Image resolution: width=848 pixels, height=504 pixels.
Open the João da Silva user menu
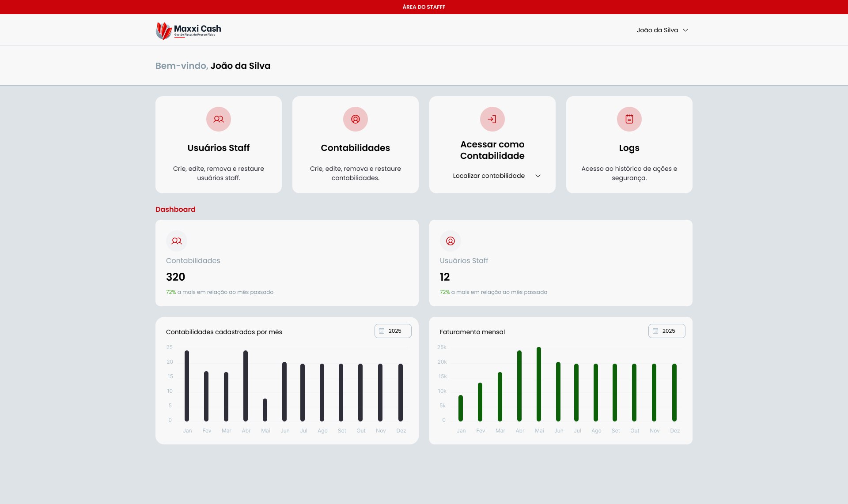point(662,30)
